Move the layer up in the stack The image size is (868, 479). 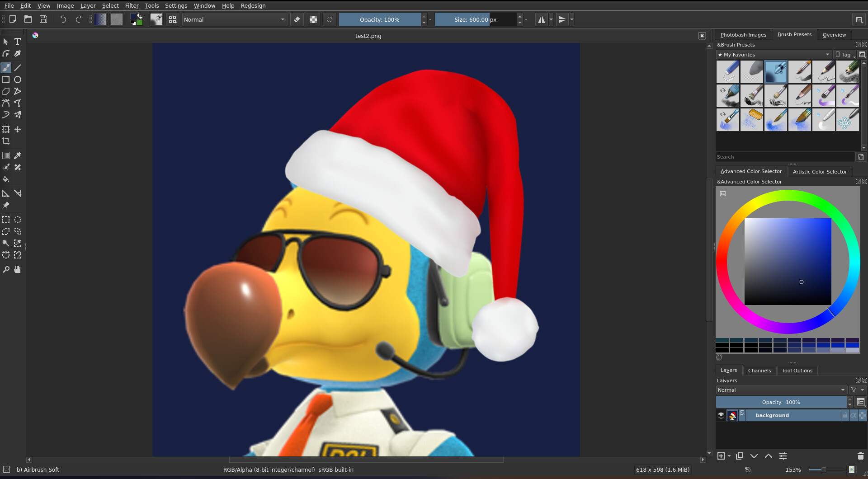click(769, 456)
